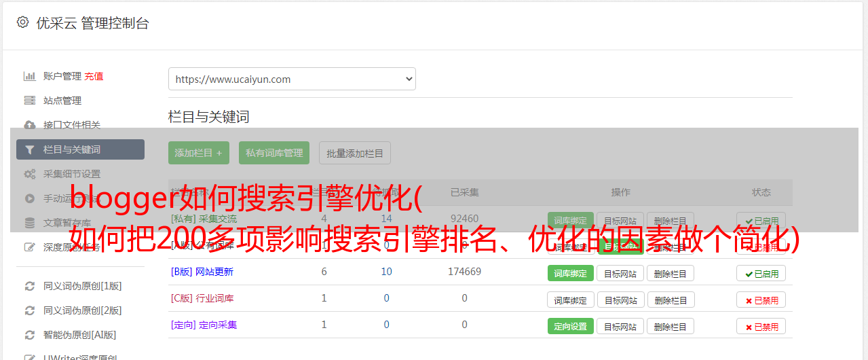Click the cloud upload icon for 接口文件相关

(29, 125)
